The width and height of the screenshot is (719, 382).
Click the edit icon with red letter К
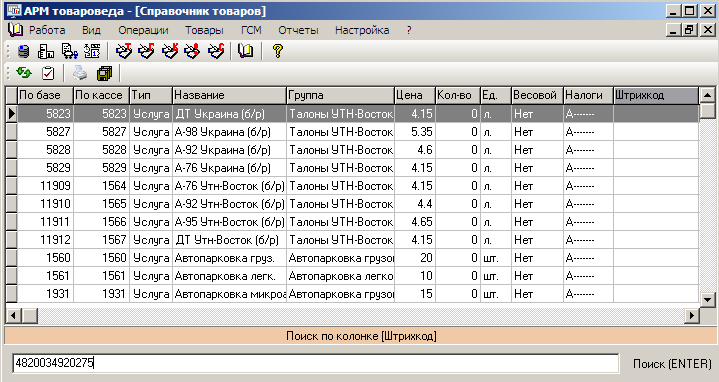[169, 51]
